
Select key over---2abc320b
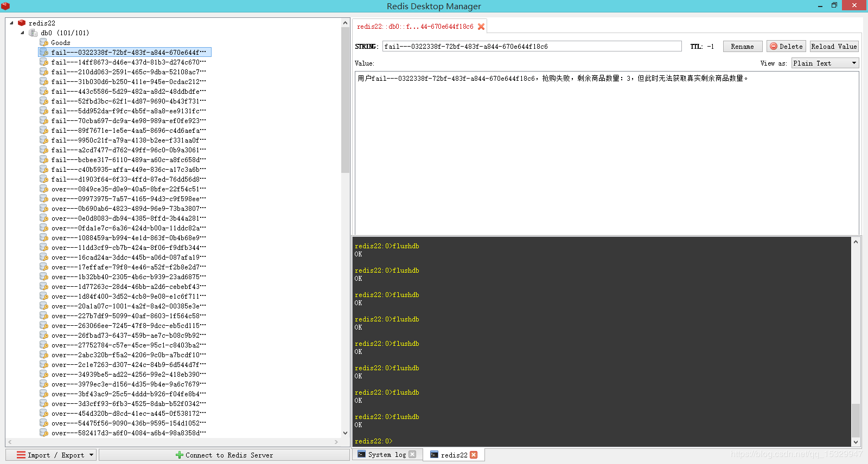pyautogui.click(x=129, y=355)
